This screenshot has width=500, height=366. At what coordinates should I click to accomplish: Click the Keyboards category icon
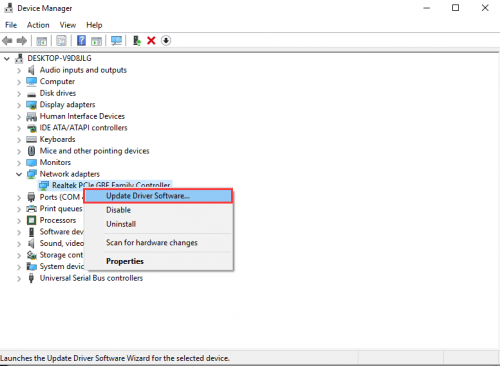31,139
